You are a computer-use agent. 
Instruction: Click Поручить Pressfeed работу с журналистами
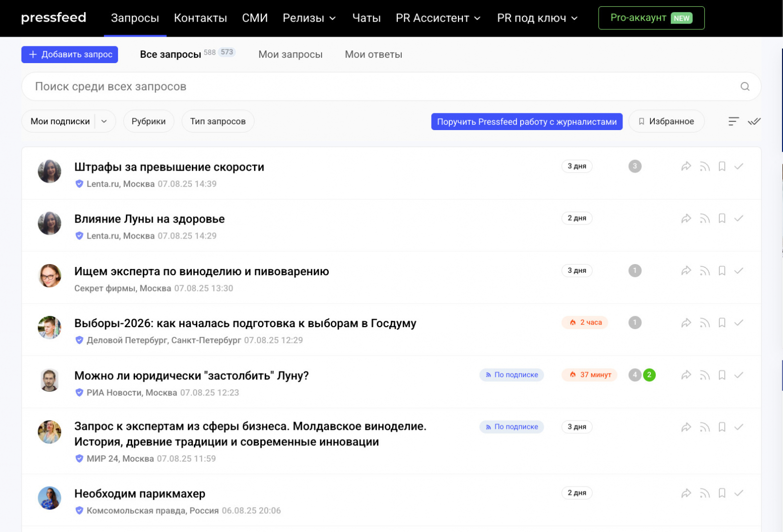point(527,122)
